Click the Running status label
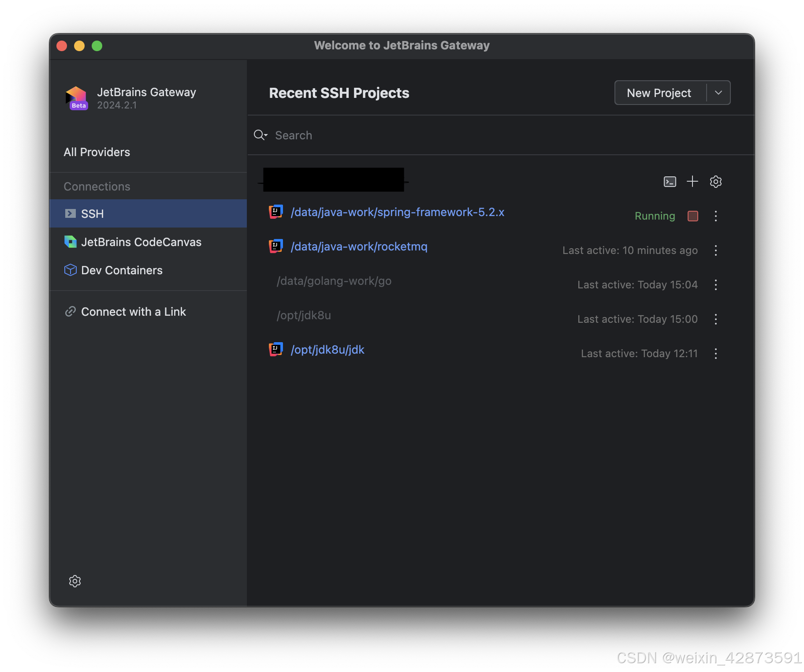Viewport: 804px width, 672px height. pos(655,216)
